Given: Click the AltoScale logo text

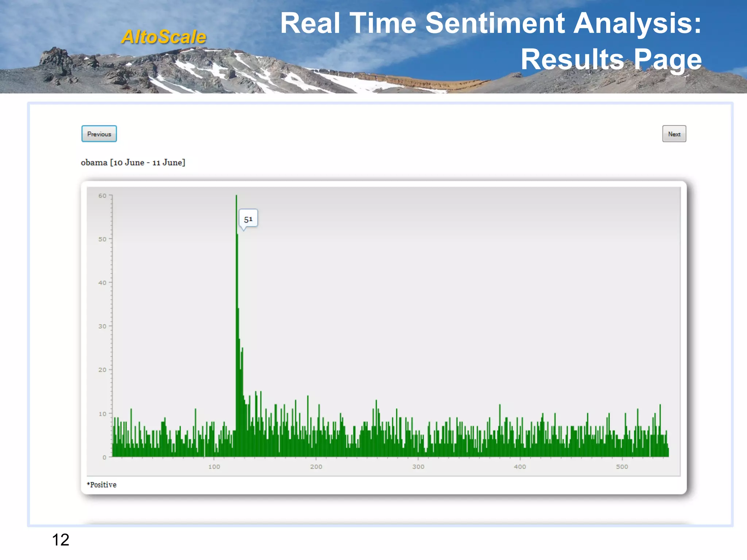Looking at the screenshot, I should [x=164, y=37].
